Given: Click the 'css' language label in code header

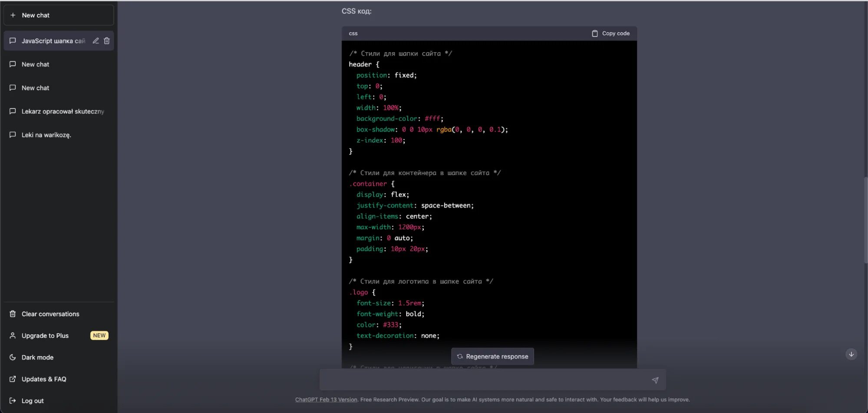Looking at the screenshot, I should click(353, 33).
